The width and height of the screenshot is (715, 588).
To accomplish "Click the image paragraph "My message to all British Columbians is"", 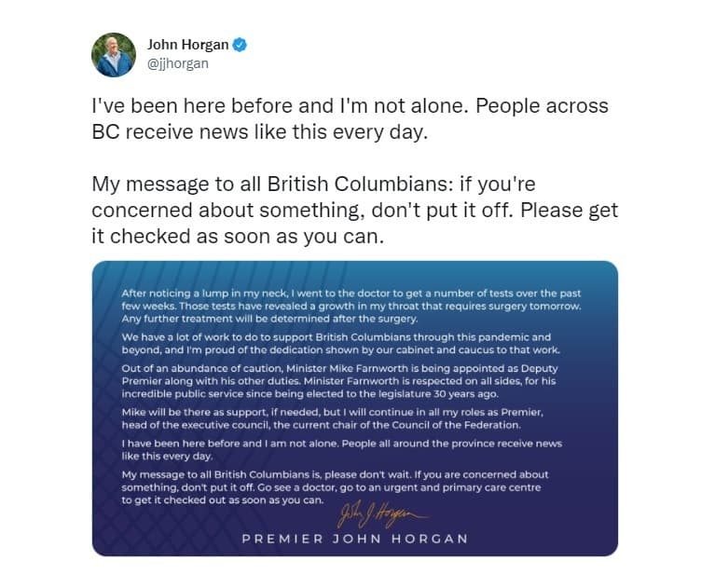I will tap(336, 487).
